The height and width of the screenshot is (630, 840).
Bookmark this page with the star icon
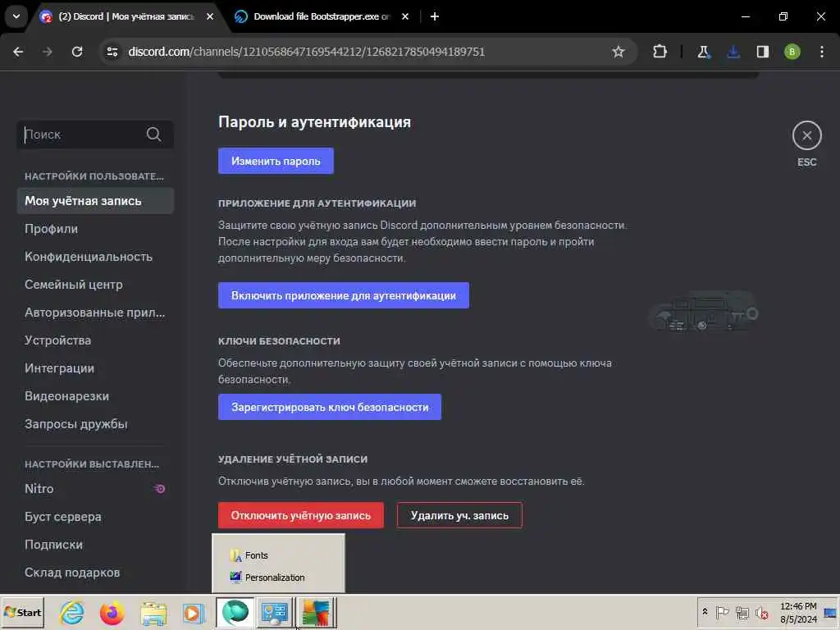tap(619, 52)
